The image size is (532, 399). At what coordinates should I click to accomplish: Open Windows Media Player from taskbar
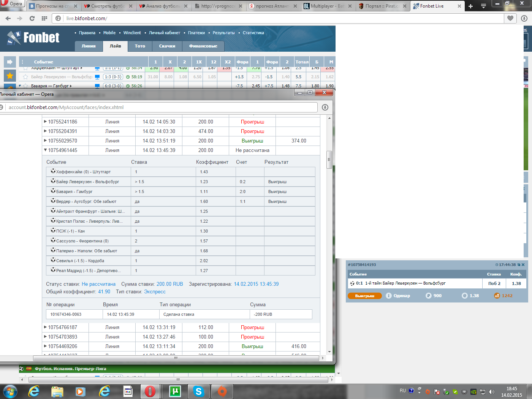(80, 391)
